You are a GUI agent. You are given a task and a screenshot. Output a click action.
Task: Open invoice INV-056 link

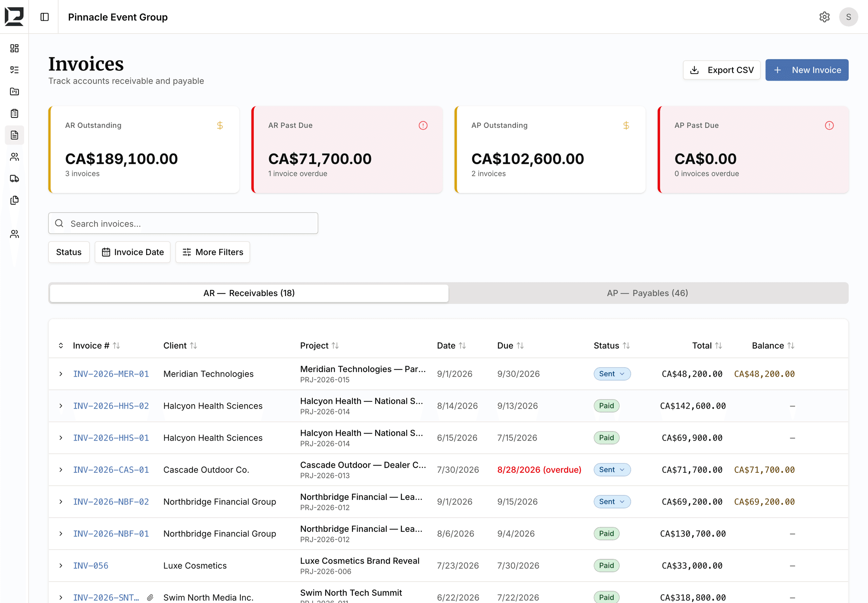point(91,566)
